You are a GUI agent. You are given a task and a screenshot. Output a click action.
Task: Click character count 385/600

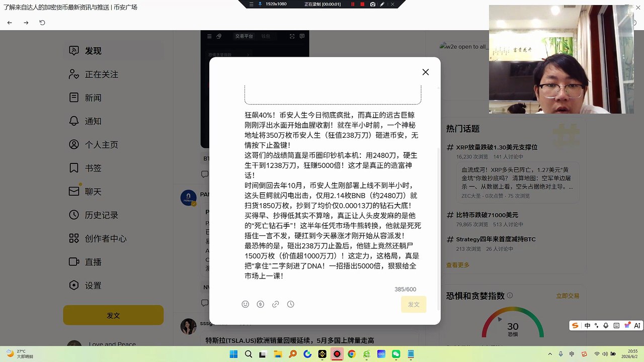405,290
